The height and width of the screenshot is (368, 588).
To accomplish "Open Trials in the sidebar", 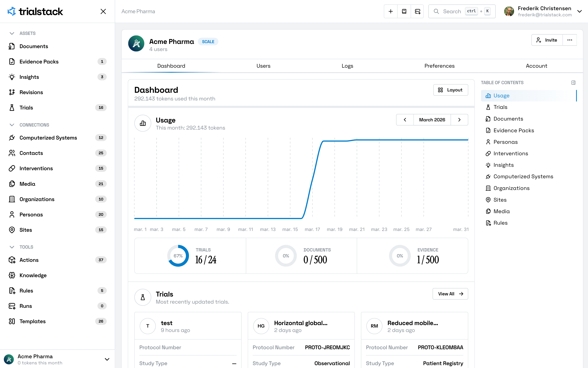I will click(x=57, y=108).
